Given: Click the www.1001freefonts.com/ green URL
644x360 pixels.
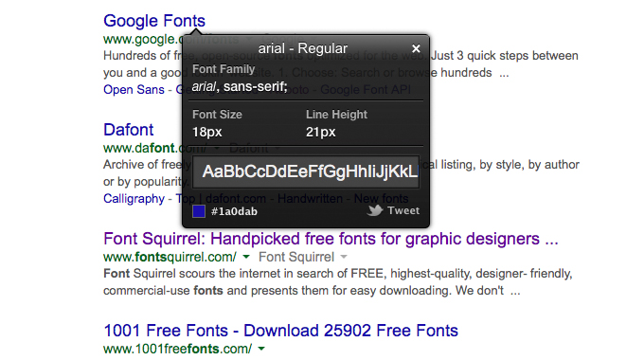Looking at the screenshot, I should (x=177, y=349).
